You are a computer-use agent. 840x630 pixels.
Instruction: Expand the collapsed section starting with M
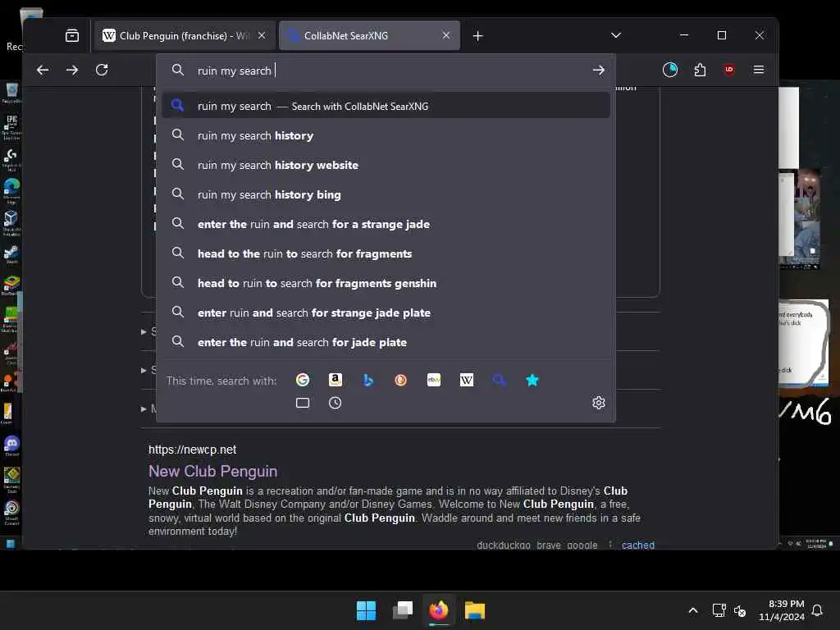click(149, 409)
